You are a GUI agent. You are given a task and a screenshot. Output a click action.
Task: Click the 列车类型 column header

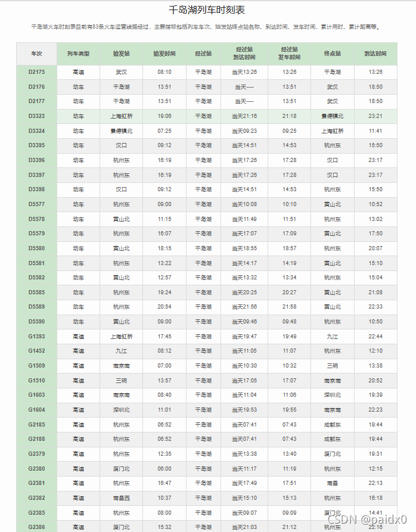coord(79,54)
